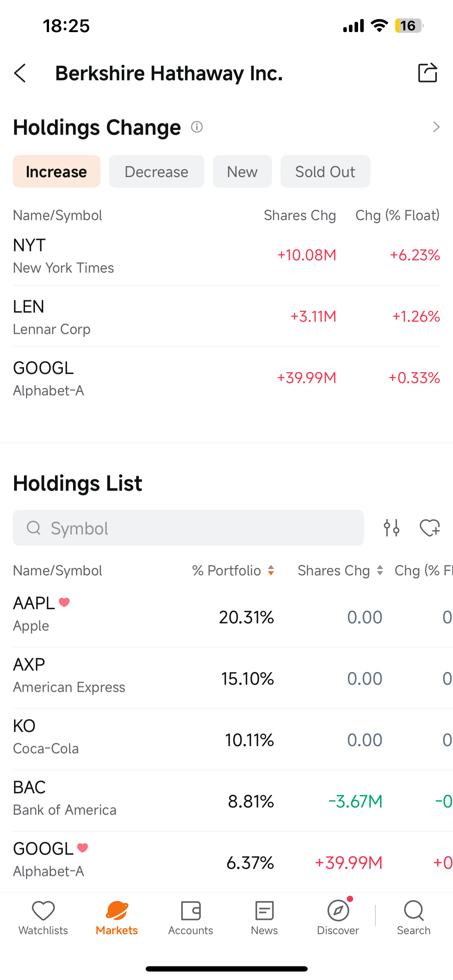Open Search in the bottom bar

coord(414,918)
